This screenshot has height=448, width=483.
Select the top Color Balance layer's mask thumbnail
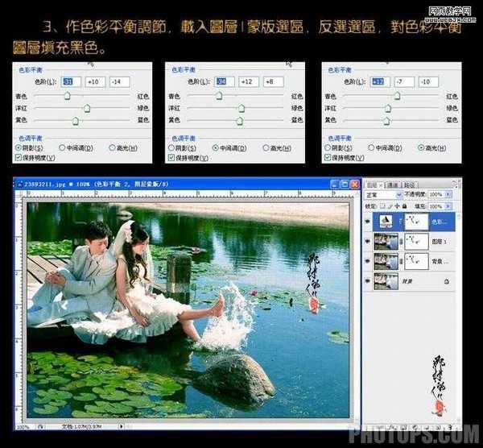click(x=416, y=221)
